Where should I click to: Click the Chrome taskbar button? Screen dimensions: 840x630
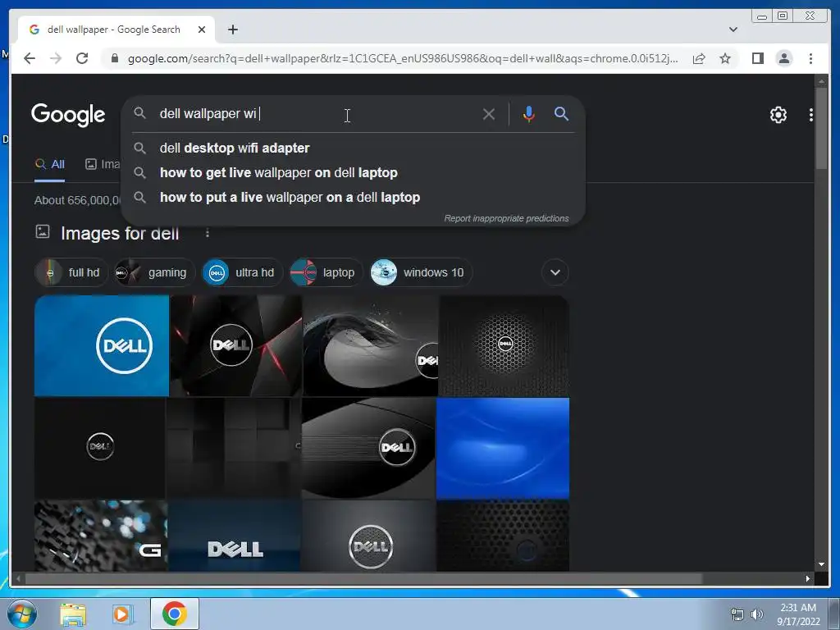(174, 614)
